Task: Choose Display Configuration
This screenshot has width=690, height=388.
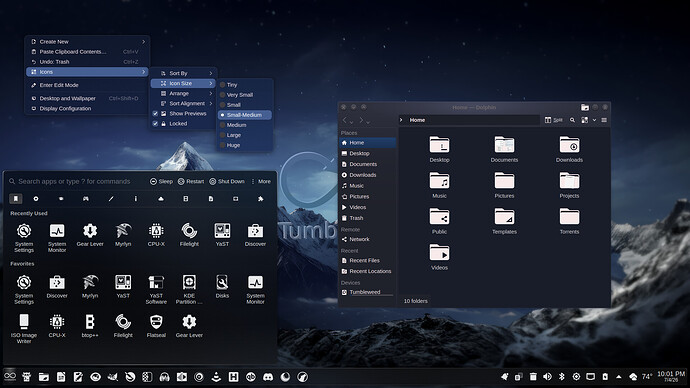Action: (87, 109)
